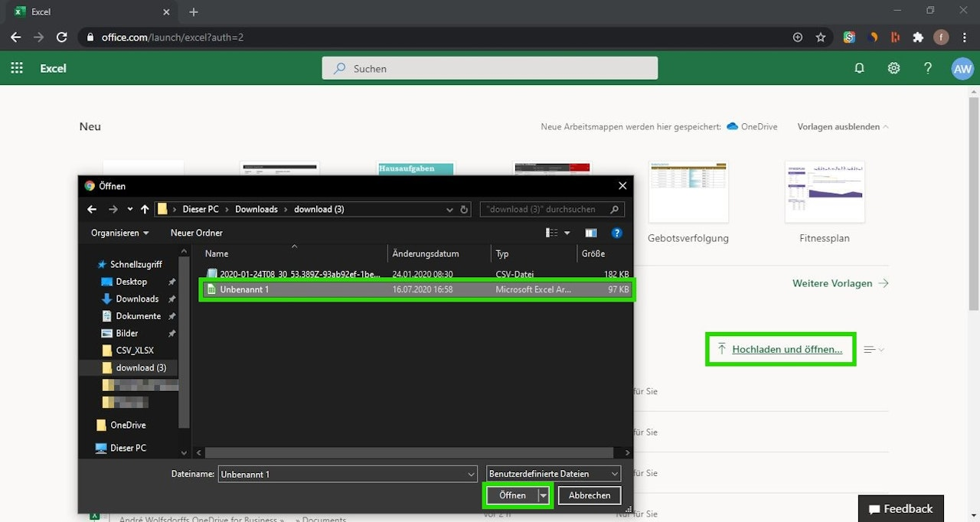Open the Gebotsverfolgung template thumbnail
The width and height of the screenshot is (980, 522).
(688, 192)
